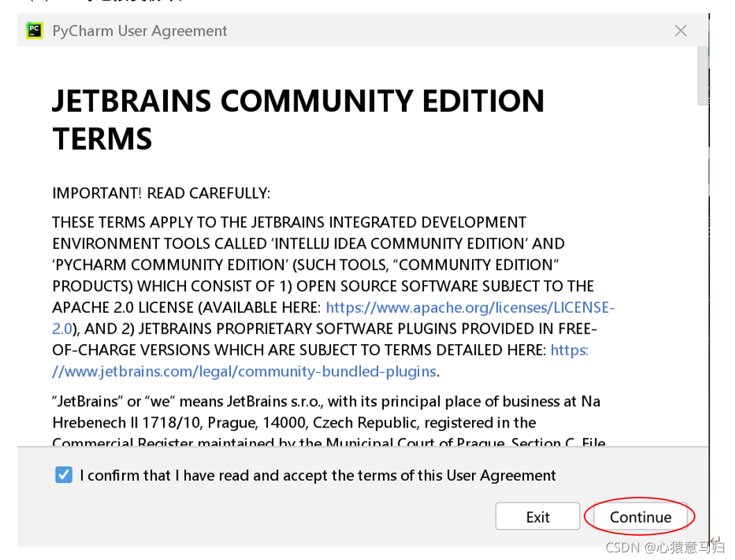Click the Continue button

tap(641, 517)
